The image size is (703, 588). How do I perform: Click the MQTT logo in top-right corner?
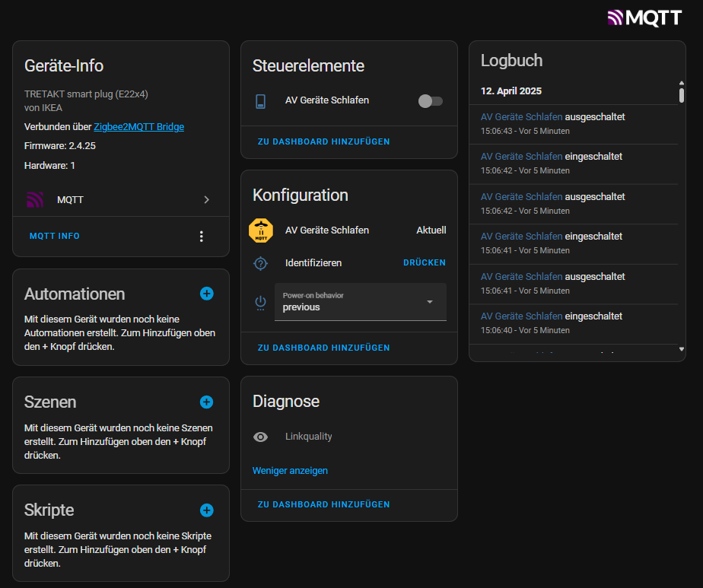pos(644,17)
